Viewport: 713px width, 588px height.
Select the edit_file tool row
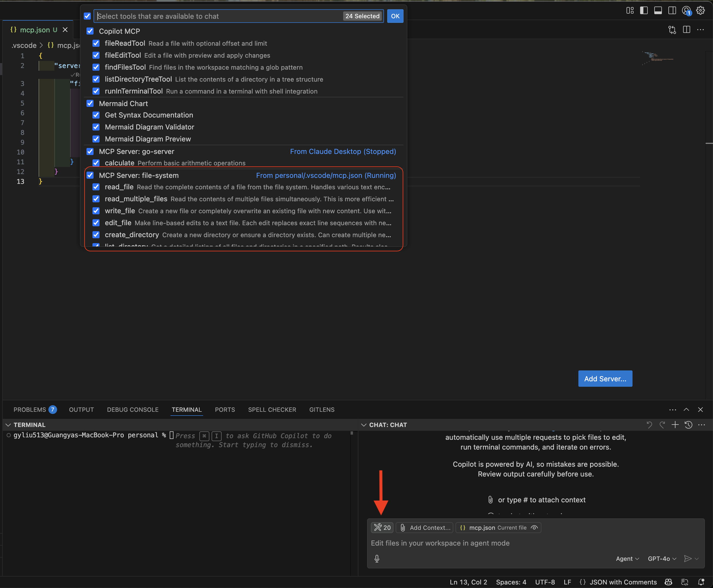tap(244, 223)
